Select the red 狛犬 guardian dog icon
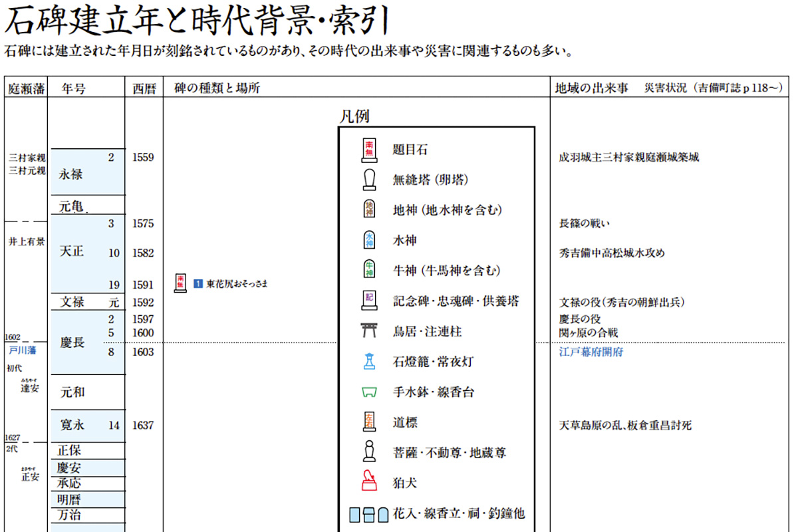798x532 pixels. pyautogui.click(x=369, y=482)
